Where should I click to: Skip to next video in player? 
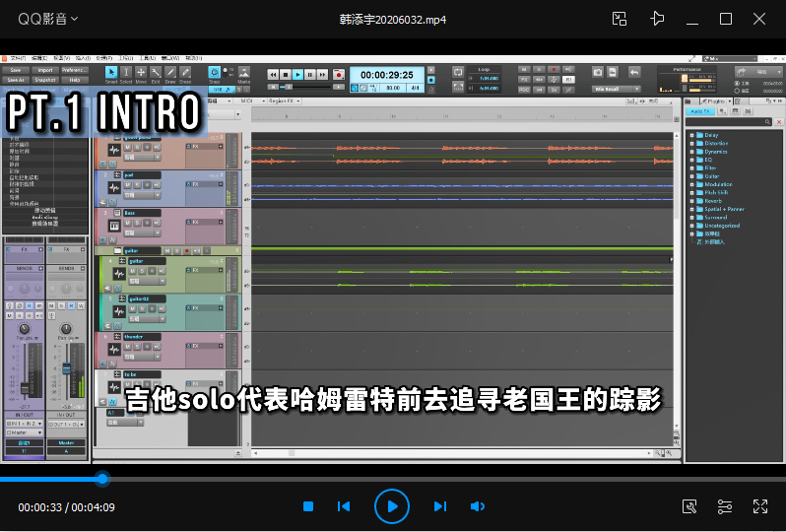(x=440, y=506)
